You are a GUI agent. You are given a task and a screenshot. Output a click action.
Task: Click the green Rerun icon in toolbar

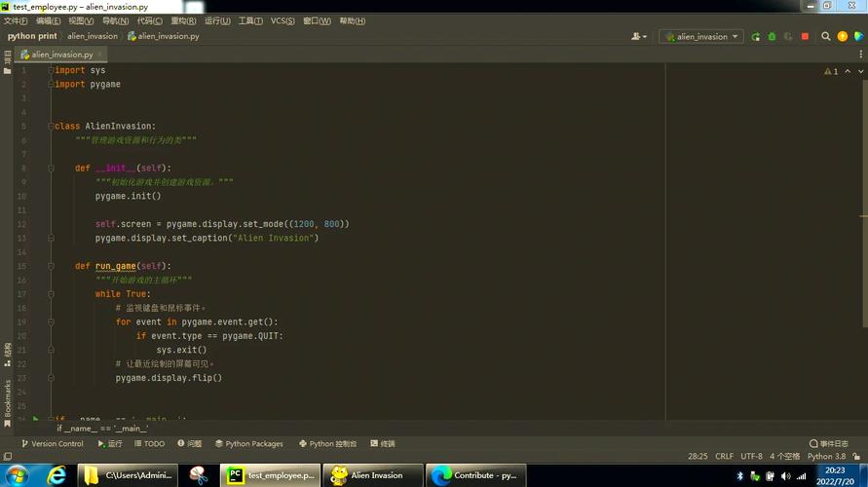[x=756, y=36]
